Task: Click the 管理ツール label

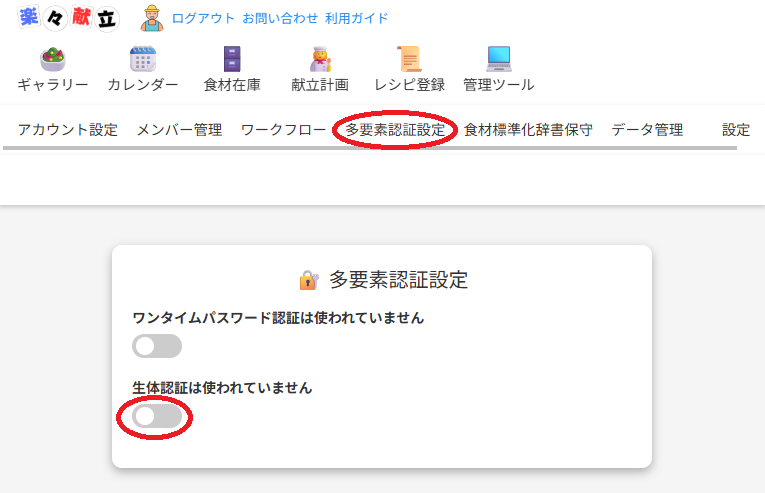Action: 499,85
